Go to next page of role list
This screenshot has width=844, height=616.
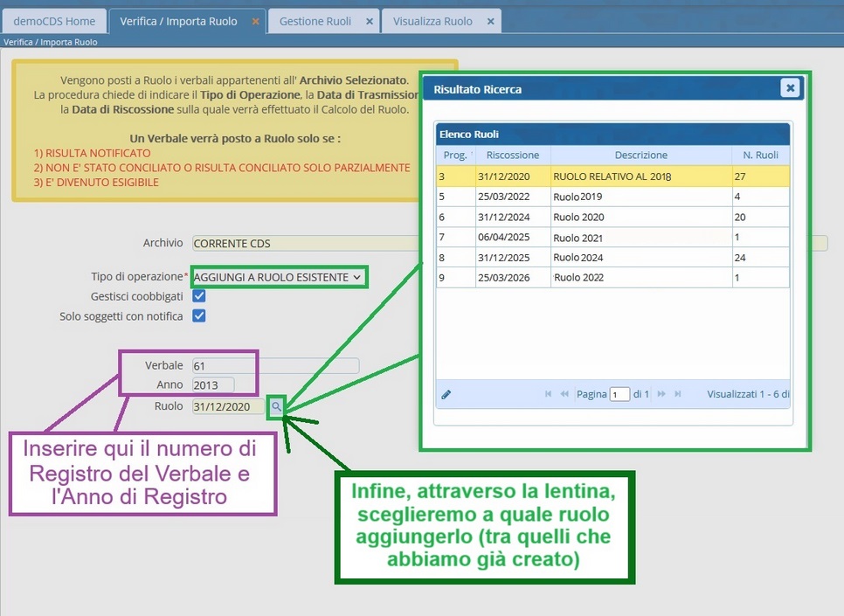click(661, 394)
